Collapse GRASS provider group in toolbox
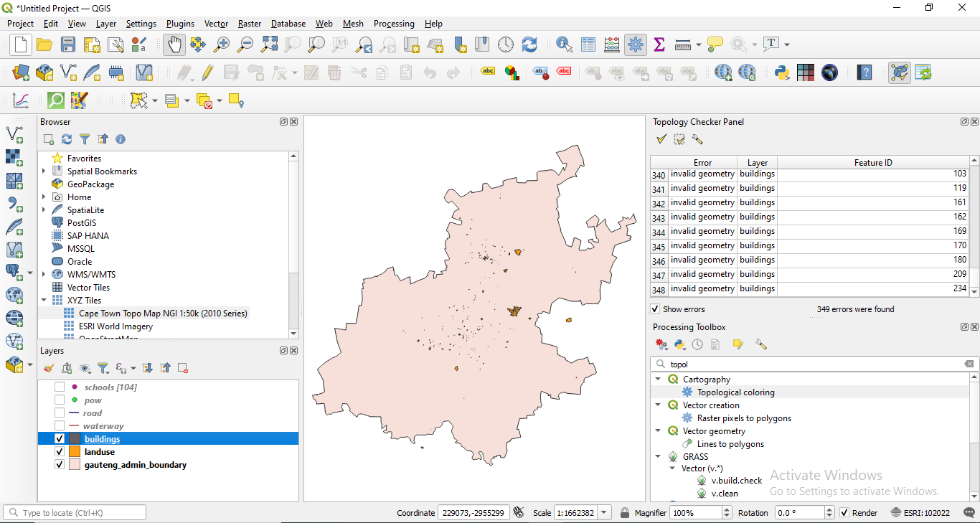This screenshot has height=523, width=980. [658, 456]
